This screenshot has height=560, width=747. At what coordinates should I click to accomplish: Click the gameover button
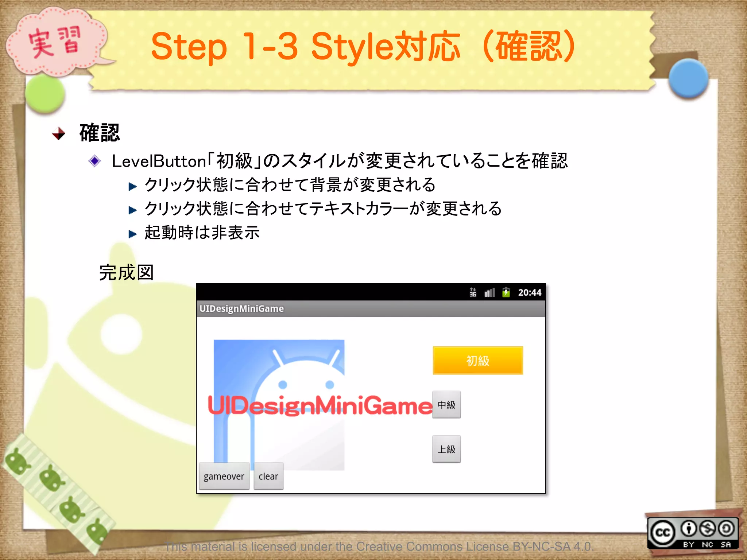point(224,476)
